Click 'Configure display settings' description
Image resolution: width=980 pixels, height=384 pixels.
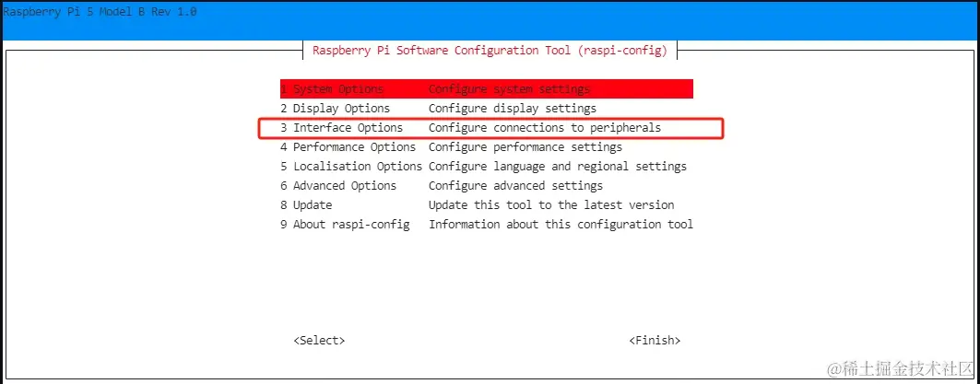513,109
